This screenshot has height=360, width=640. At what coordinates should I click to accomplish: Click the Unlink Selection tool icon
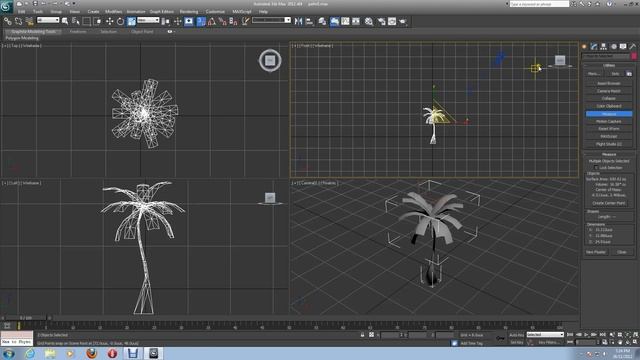(x=18, y=21)
